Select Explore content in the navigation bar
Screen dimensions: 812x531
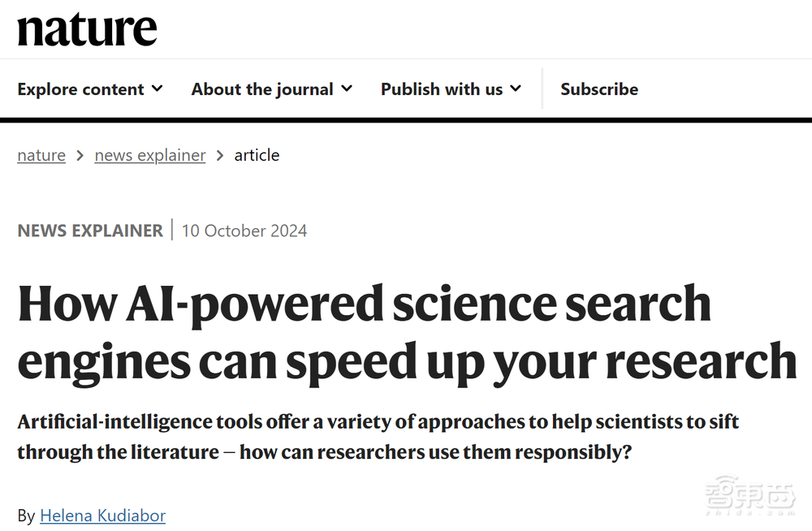[x=81, y=88]
